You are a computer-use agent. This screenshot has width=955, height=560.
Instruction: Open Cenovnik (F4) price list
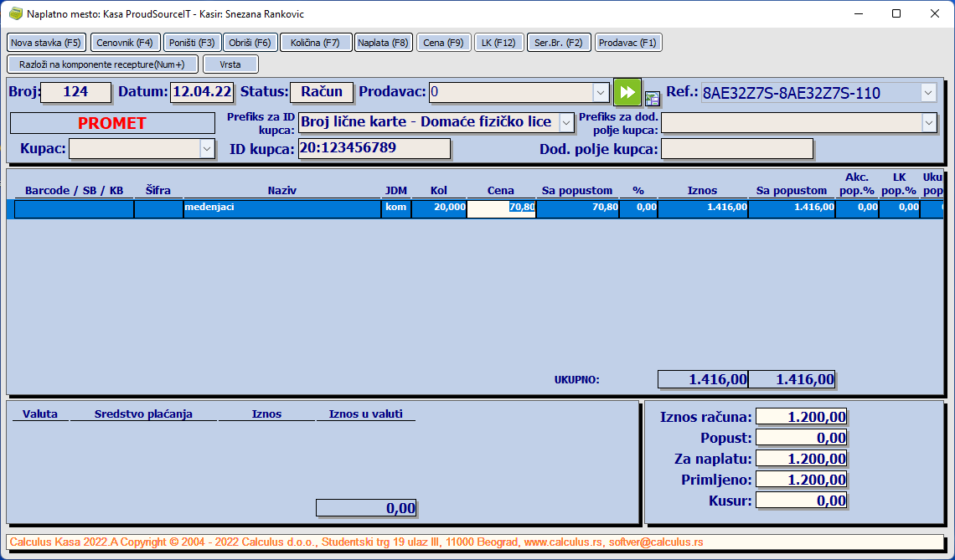click(125, 43)
